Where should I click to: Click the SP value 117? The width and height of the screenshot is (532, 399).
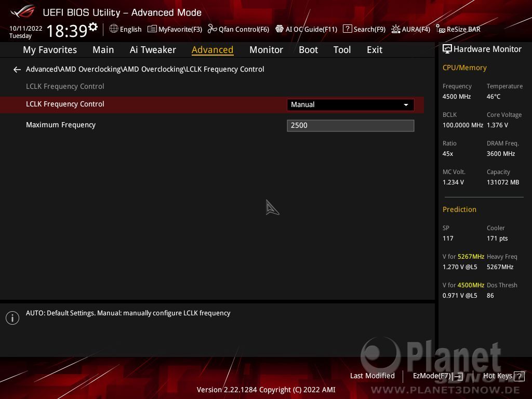tap(447, 238)
